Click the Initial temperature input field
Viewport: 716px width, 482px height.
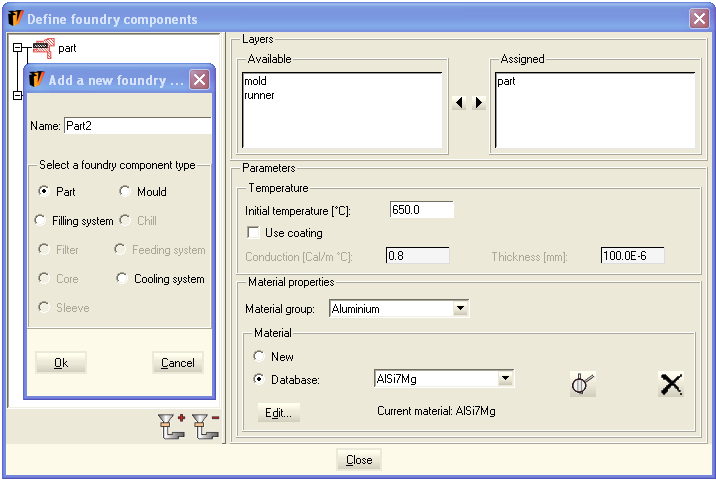point(421,210)
